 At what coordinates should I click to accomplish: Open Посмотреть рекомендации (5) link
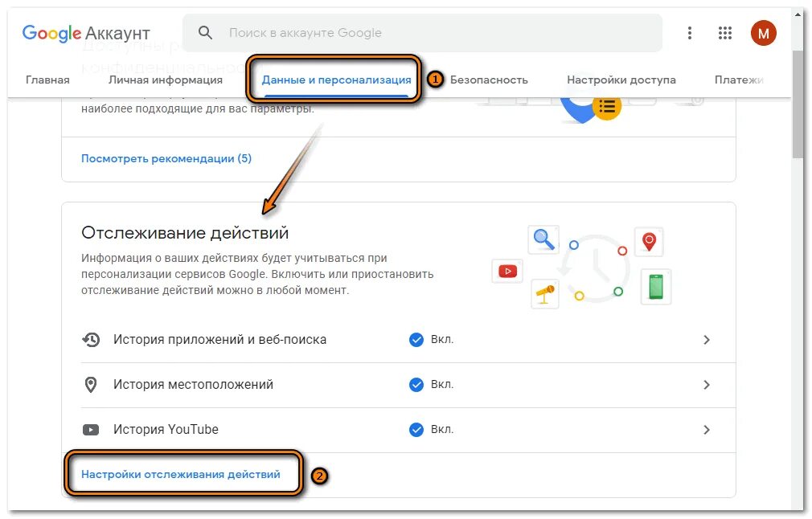(166, 158)
